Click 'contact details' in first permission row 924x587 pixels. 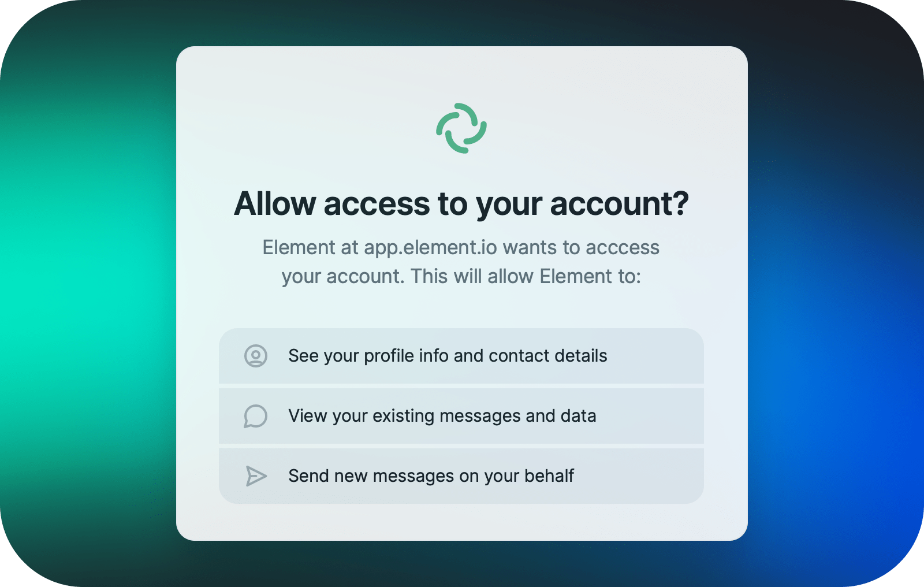(x=548, y=356)
